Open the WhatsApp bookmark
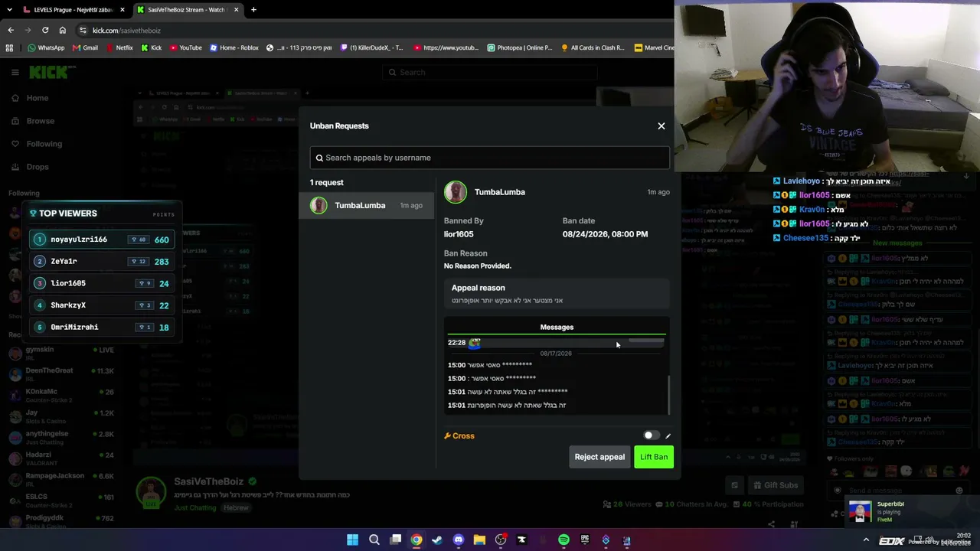The width and height of the screenshot is (980, 551). pos(46,47)
